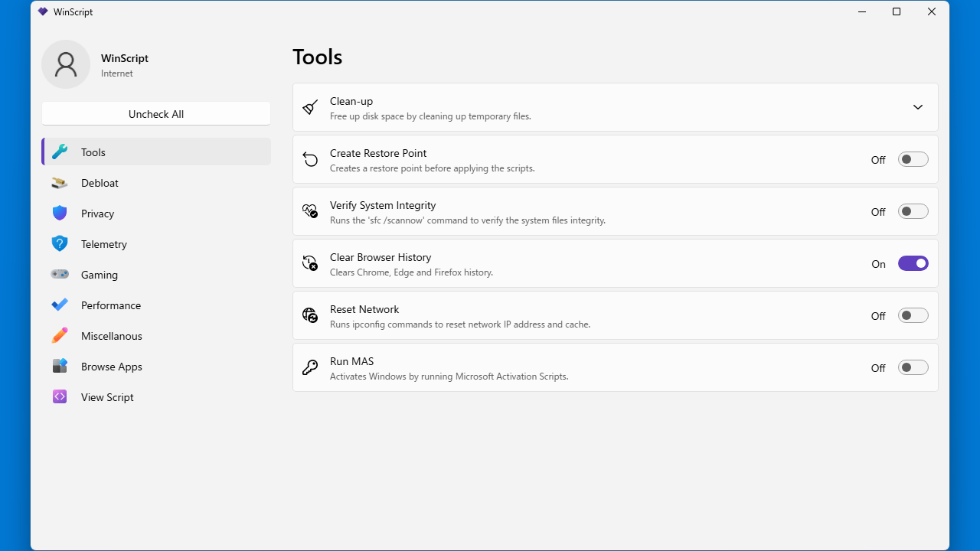Screen dimensions: 980x551
Task: Click 'Creates a restore point' description
Action: 432,168
